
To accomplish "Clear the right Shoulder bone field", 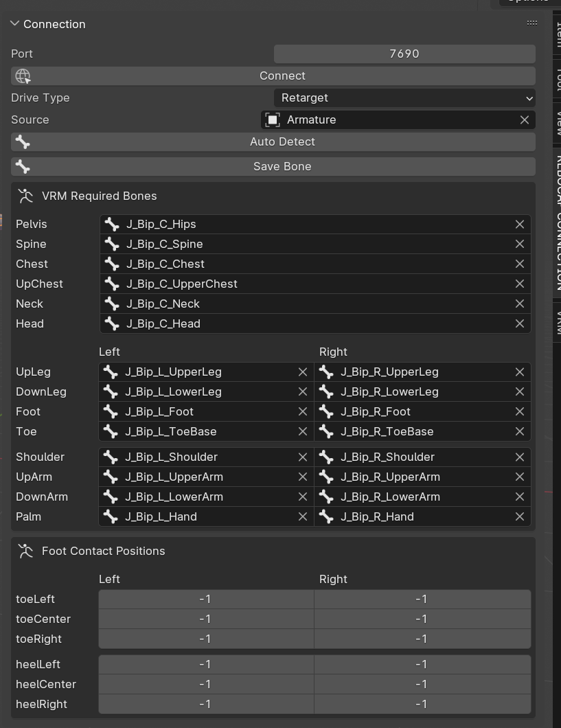I will tap(519, 457).
